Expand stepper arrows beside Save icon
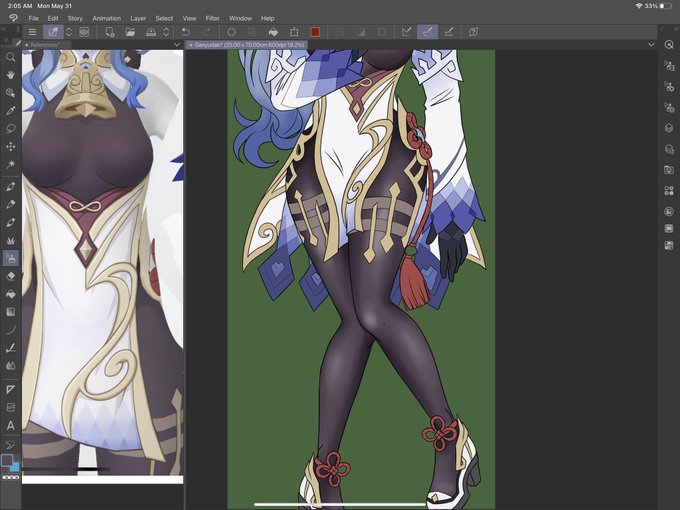680x510 pixels. (166, 32)
